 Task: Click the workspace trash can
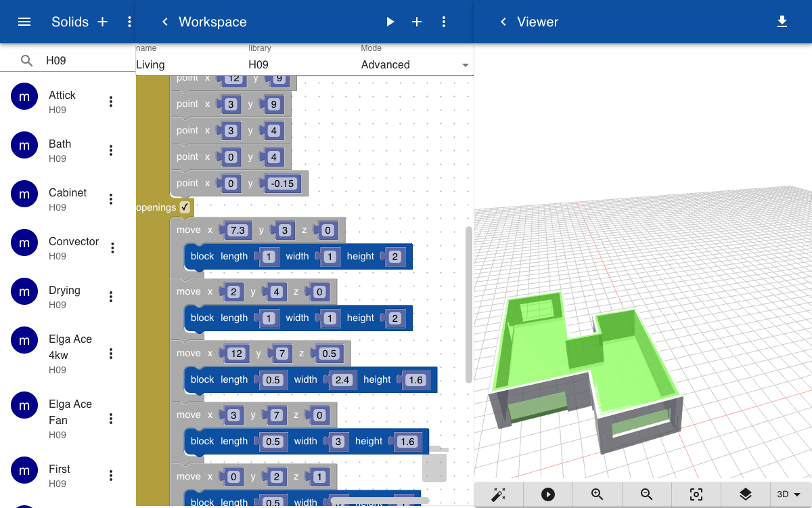tap(434, 464)
